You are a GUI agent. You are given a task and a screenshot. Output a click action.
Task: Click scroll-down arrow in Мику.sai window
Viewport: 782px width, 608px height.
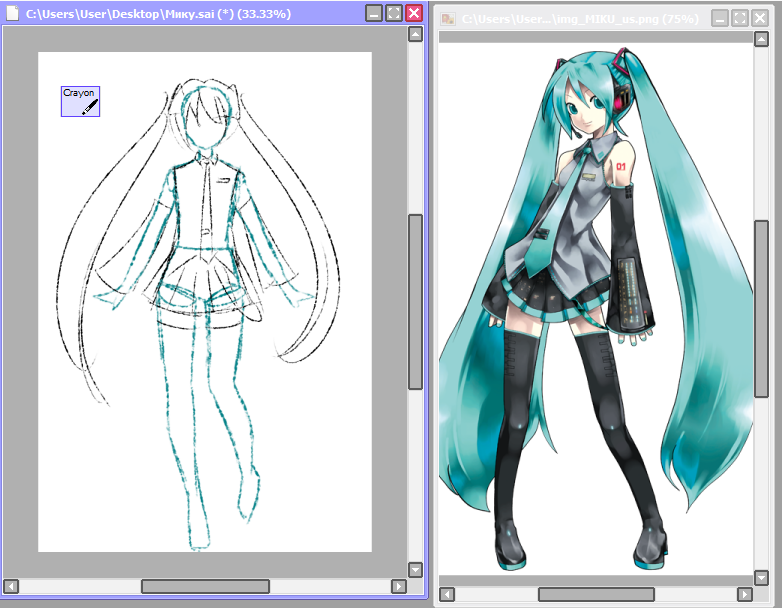coord(415,570)
